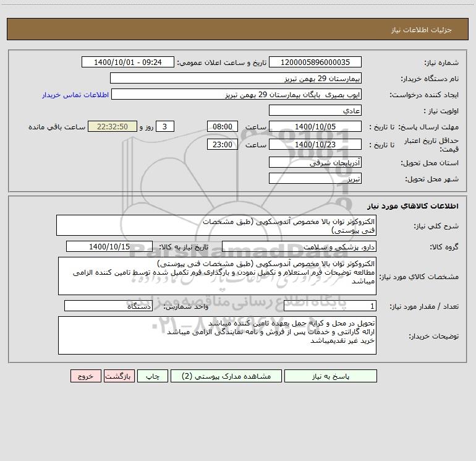Image resolution: width=476 pixels, height=461 pixels.
Task: Click the buyer notes text area
Action: [217, 335]
